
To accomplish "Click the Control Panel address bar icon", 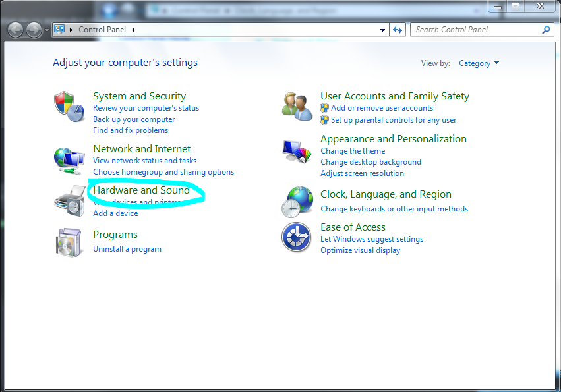I will [x=59, y=29].
